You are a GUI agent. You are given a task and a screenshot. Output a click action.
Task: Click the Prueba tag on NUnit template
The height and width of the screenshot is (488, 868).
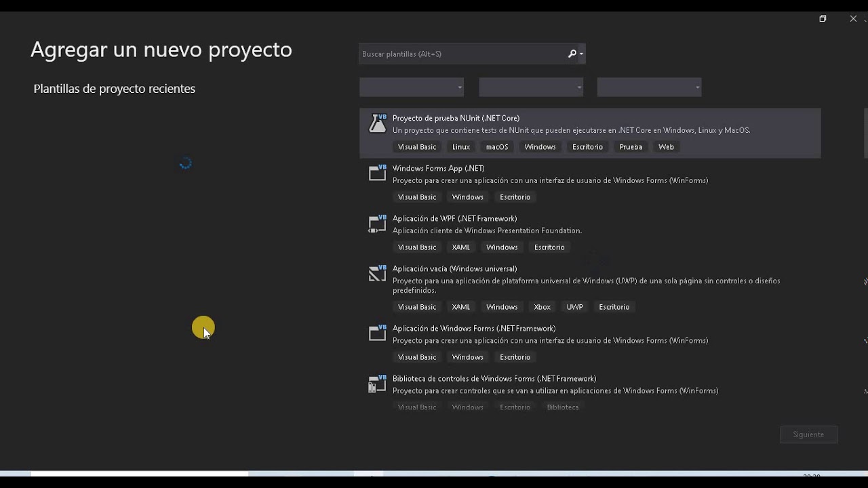[631, 146]
